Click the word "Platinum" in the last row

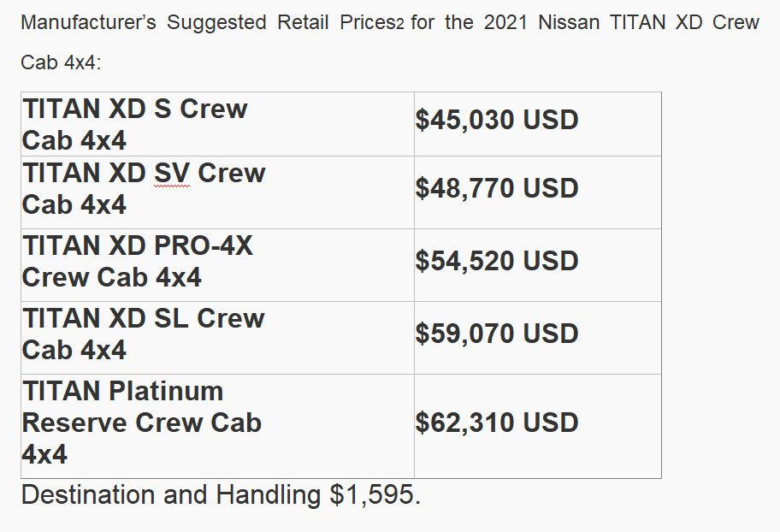[x=166, y=392]
